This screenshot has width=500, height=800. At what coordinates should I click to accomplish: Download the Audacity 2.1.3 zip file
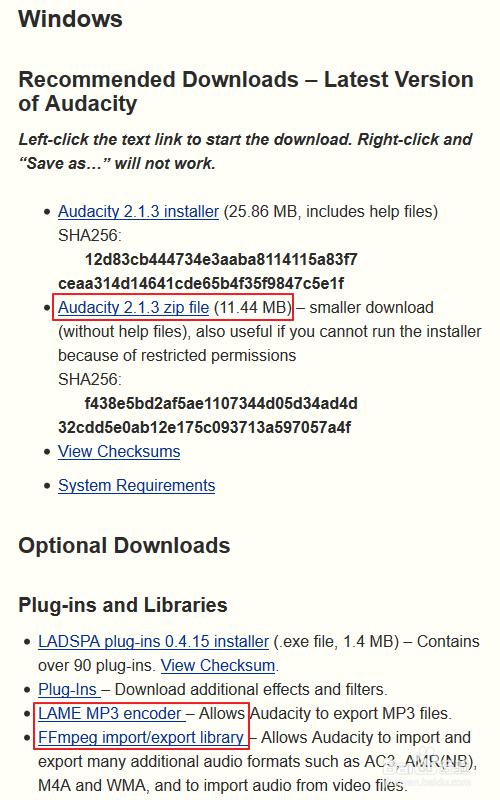(x=134, y=307)
